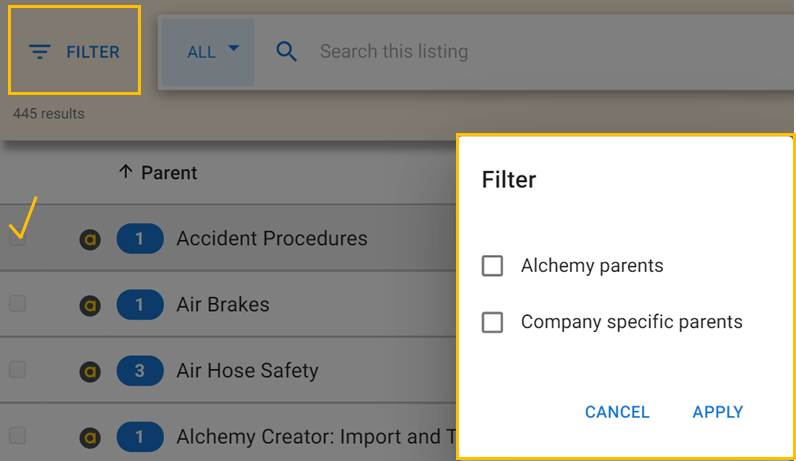The image size is (796, 461).
Task: Click the search magnifier icon
Action: click(287, 51)
